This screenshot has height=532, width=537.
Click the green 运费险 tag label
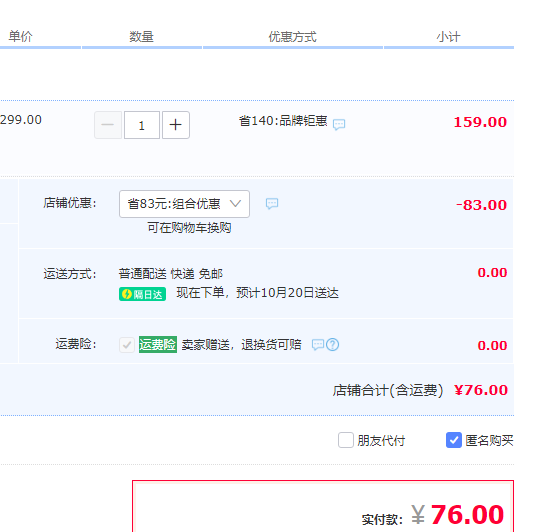[158, 344]
